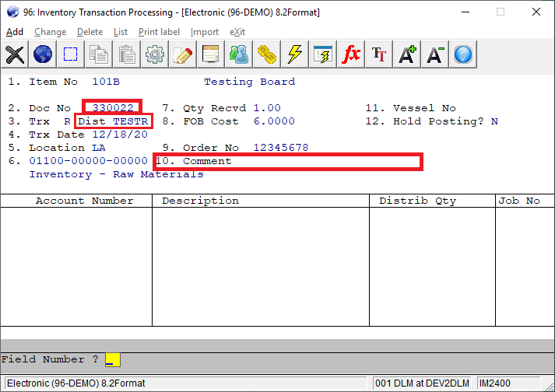The width and height of the screenshot is (555, 392).
Task: Click the Qty Recvd value 1.00
Action: pyautogui.click(x=267, y=108)
